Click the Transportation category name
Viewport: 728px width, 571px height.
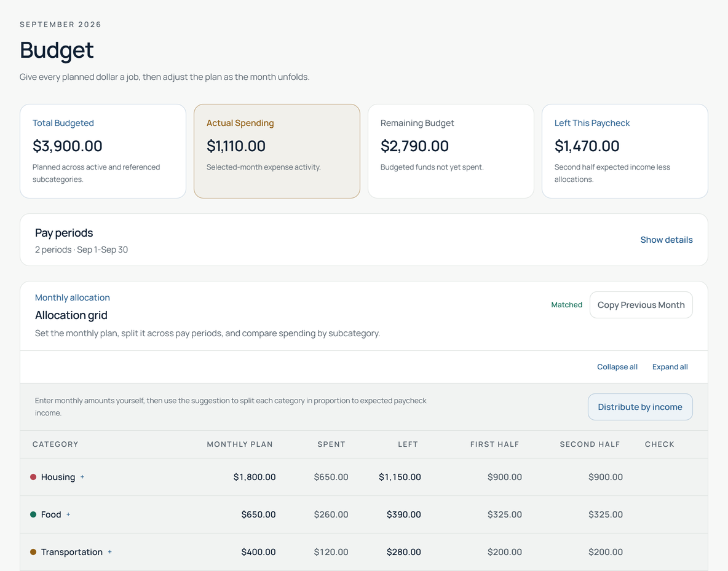[71, 552]
